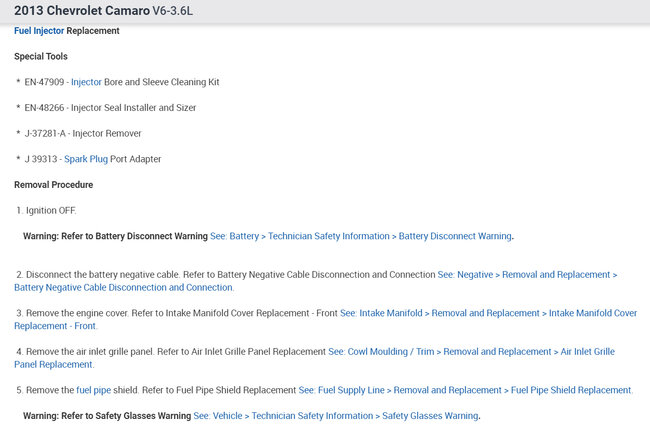Viewport: 650px width, 439px height.
Task: Click 'Warning: Refer to Safety Glasses Warning' text
Action: (107, 416)
